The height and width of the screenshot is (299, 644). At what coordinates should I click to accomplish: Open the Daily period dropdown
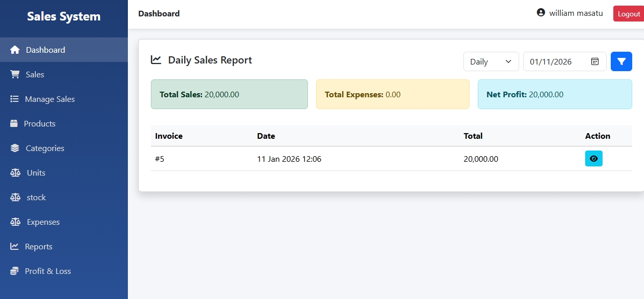pyautogui.click(x=491, y=61)
